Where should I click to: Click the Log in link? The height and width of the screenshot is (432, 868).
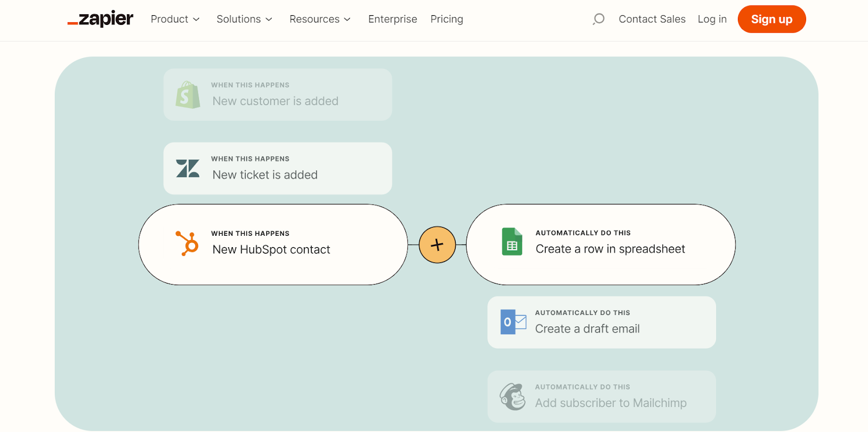point(712,19)
